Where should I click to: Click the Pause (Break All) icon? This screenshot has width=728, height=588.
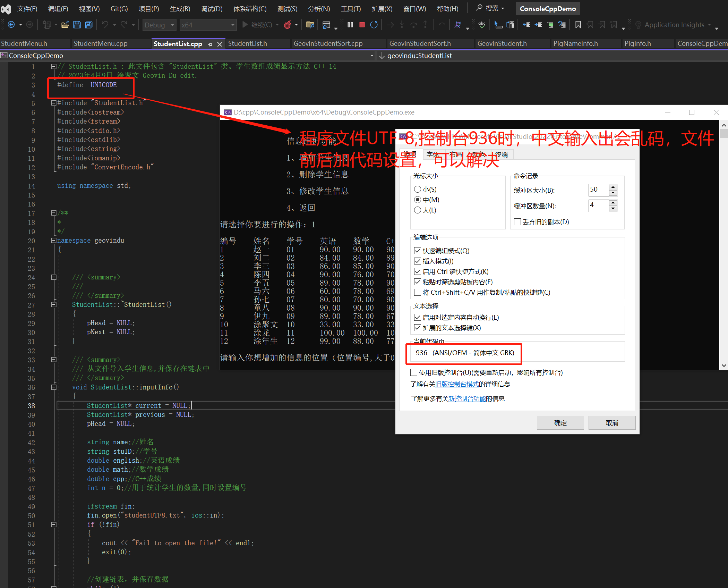tap(350, 25)
